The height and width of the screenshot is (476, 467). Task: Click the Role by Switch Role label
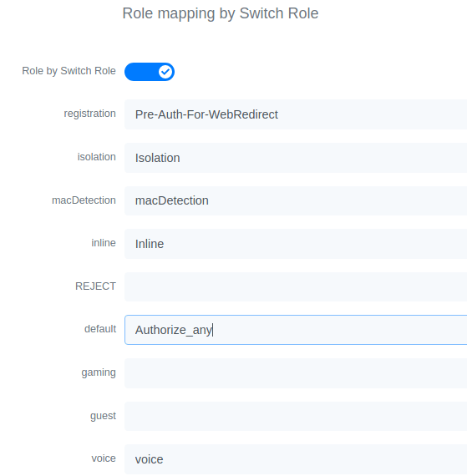tap(69, 71)
